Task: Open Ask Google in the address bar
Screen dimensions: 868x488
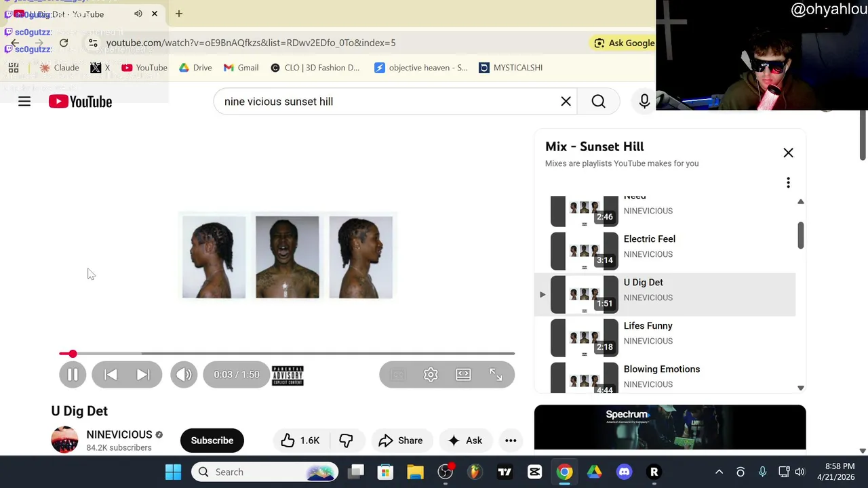Action: [624, 43]
